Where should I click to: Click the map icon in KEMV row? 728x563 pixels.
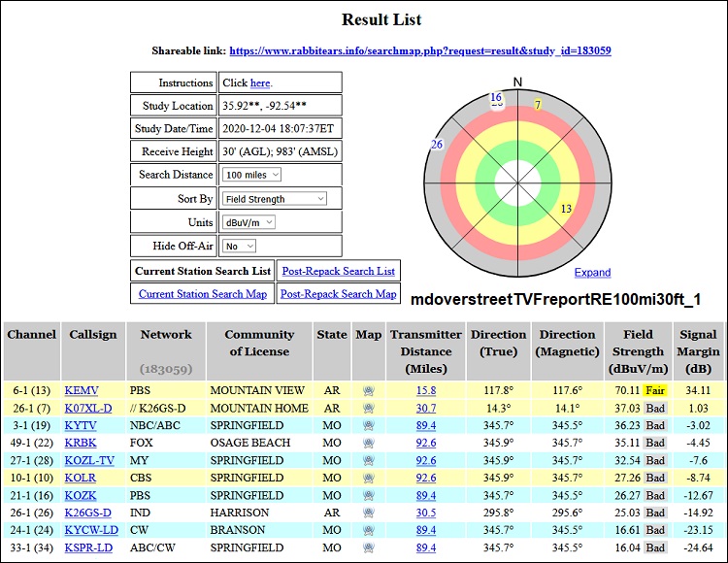coord(368,391)
